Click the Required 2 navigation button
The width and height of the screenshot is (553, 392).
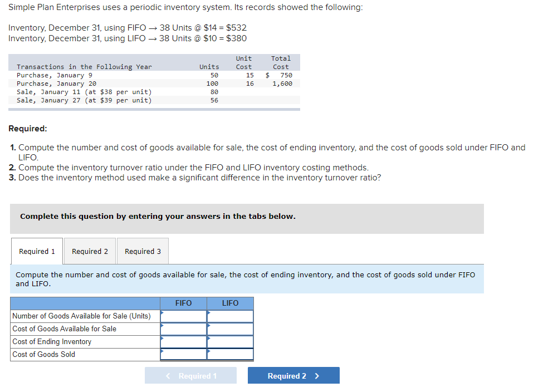(293, 375)
